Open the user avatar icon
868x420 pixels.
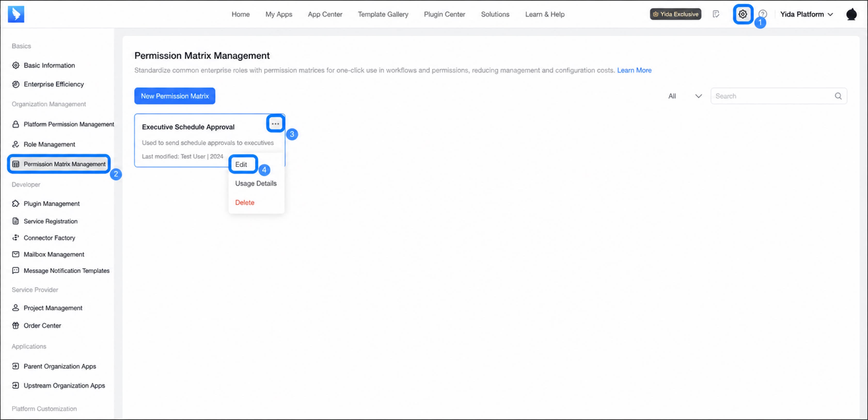(x=851, y=14)
